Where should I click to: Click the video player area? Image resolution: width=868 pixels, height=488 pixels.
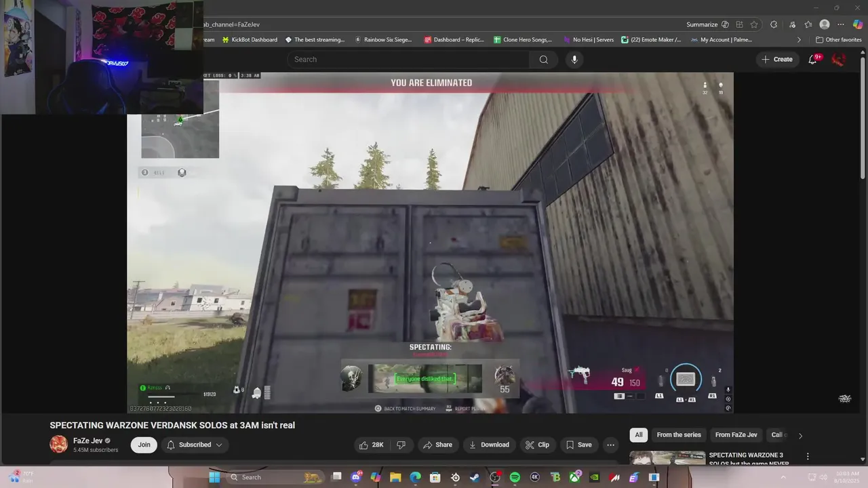430,243
